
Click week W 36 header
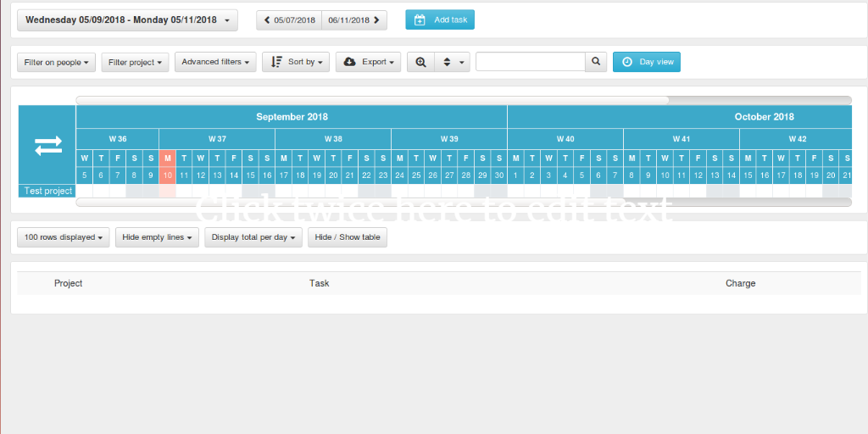117,139
